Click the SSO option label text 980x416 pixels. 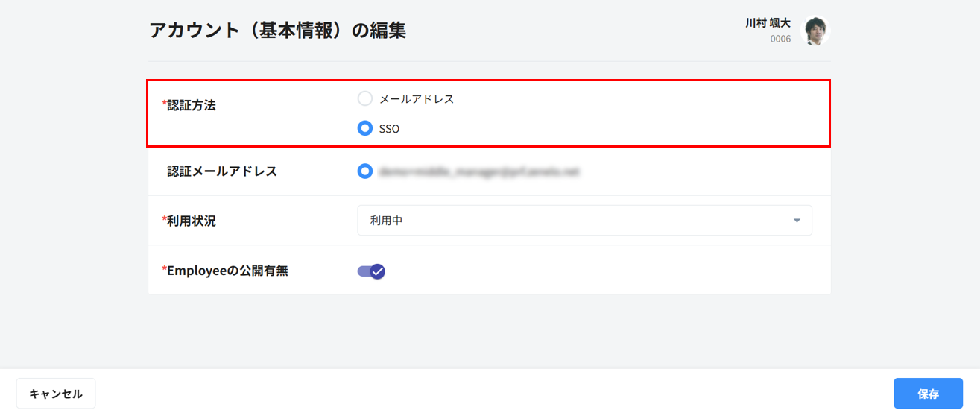point(389,129)
